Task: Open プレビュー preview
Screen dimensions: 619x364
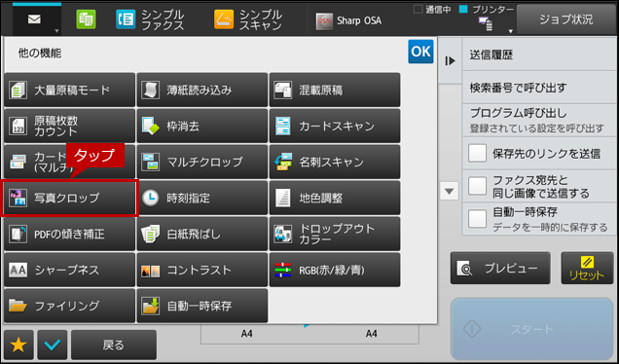Action: 500,269
